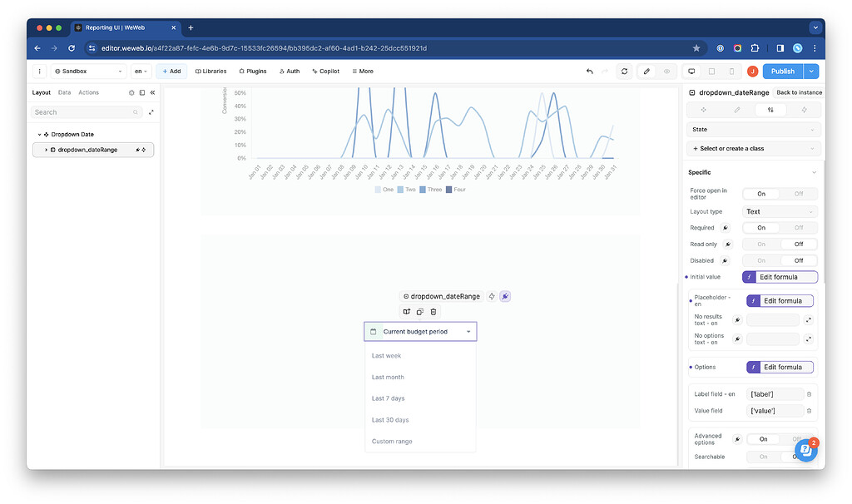This screenshot has width=852, height=504.
Task: Duplicate the element using the copy icon
Action: [420, 312]
